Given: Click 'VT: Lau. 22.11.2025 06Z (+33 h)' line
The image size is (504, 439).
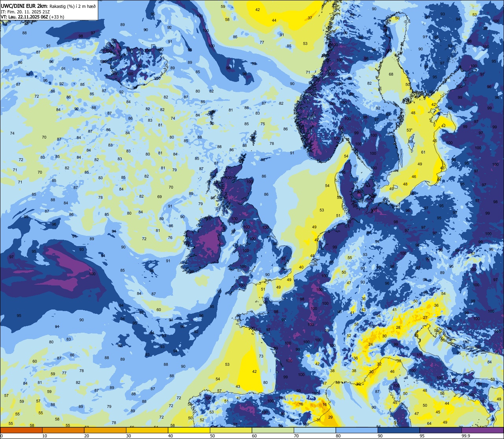Looking at the screenshot, I should click(33, 17).
